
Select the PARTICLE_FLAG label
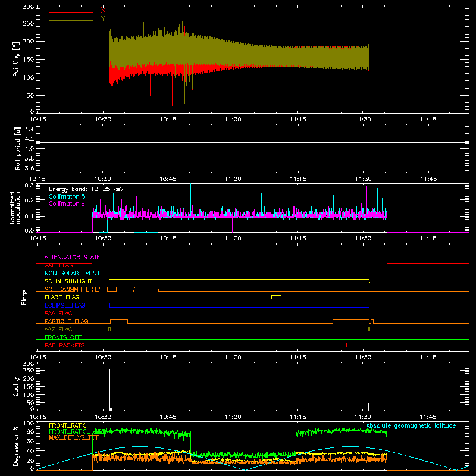tap(67, 321)
